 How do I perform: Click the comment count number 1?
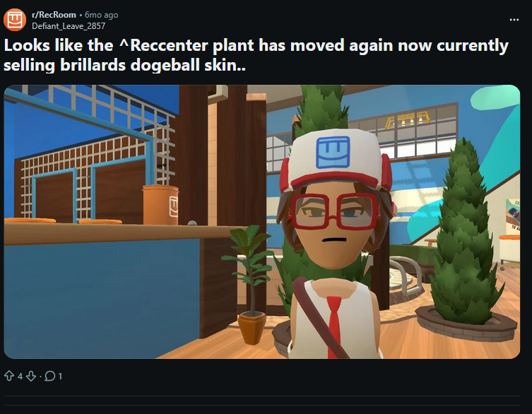[60, 376]
